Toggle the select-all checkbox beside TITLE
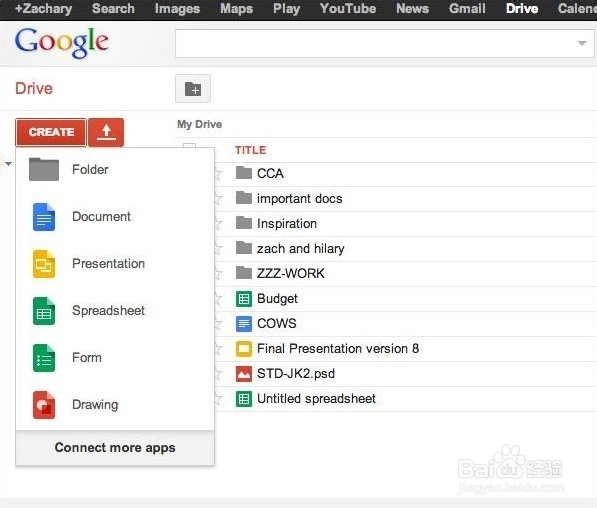597x508 pixels. (190, 147)
